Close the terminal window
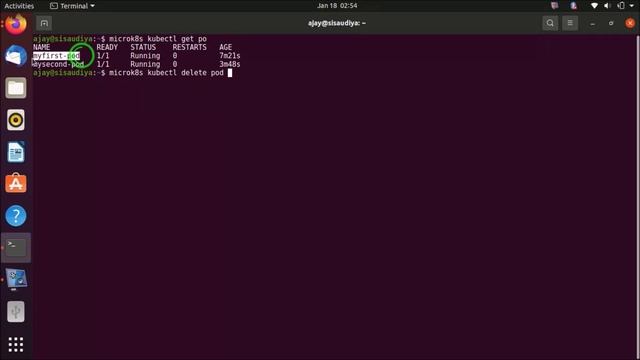 click(x=630, y=23)
